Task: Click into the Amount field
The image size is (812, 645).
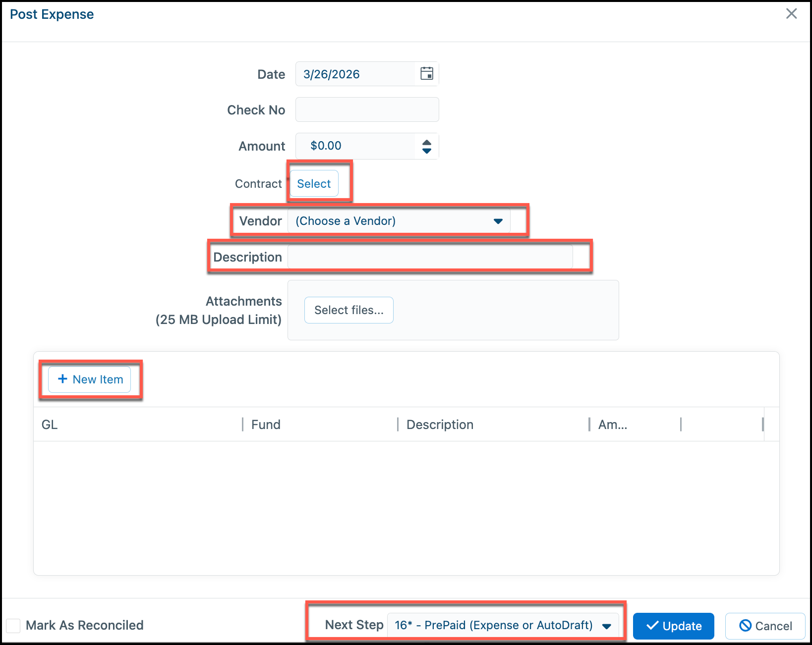Action: pyautogui.click(x=355, y=146)
